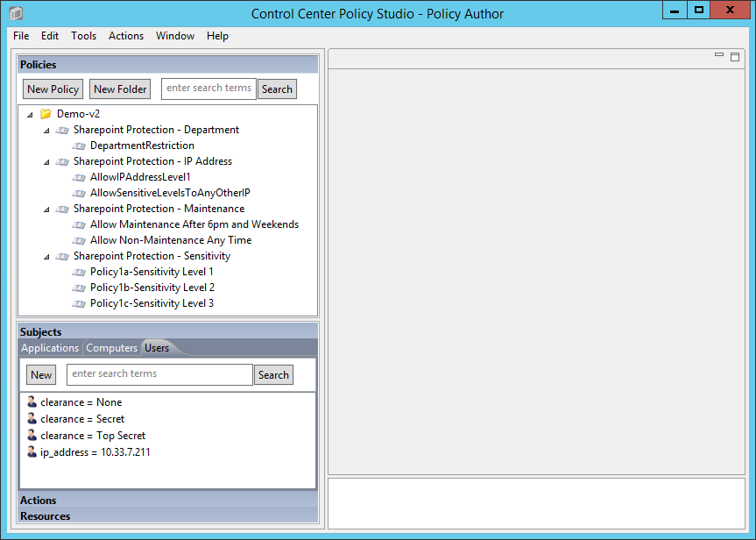Click the user icon for clearance = Top Secret
The height and width of the screenshot is (540, 756).
(x=32, y=435)
